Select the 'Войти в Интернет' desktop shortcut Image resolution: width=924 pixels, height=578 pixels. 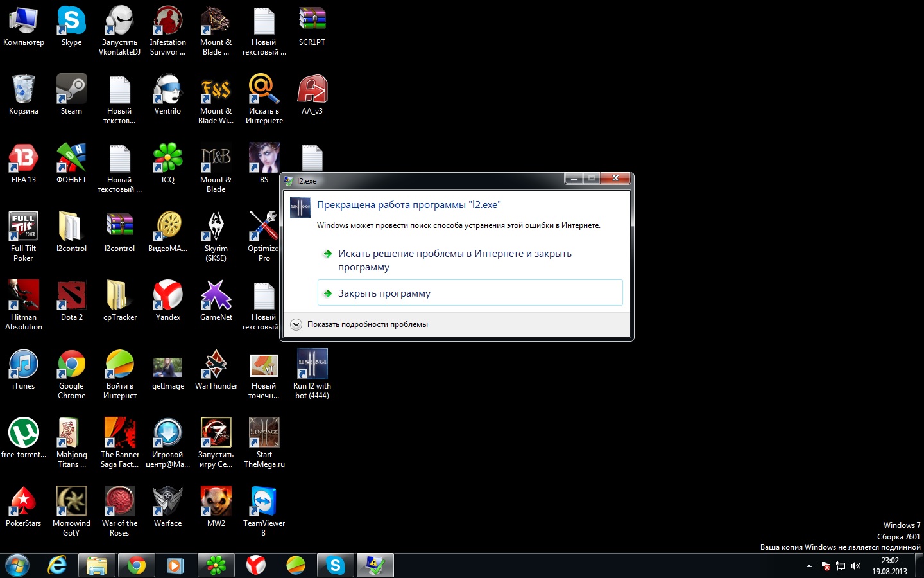[119, 375]
